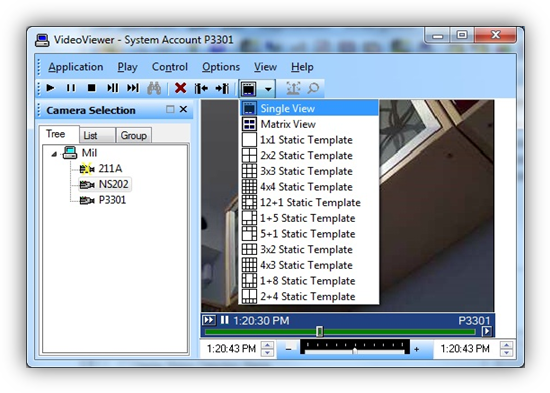Open the view layout dropdown arrow

(268, 89)
